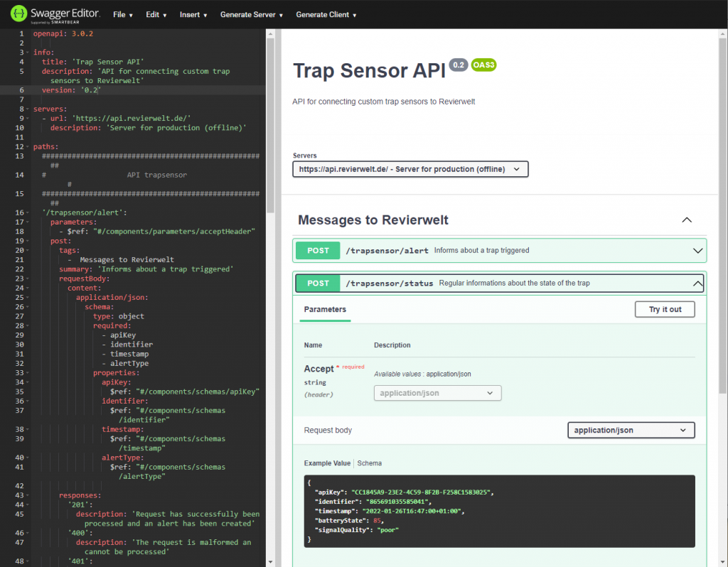Click the "apiKey" example value line

click(x=404, y=492)
